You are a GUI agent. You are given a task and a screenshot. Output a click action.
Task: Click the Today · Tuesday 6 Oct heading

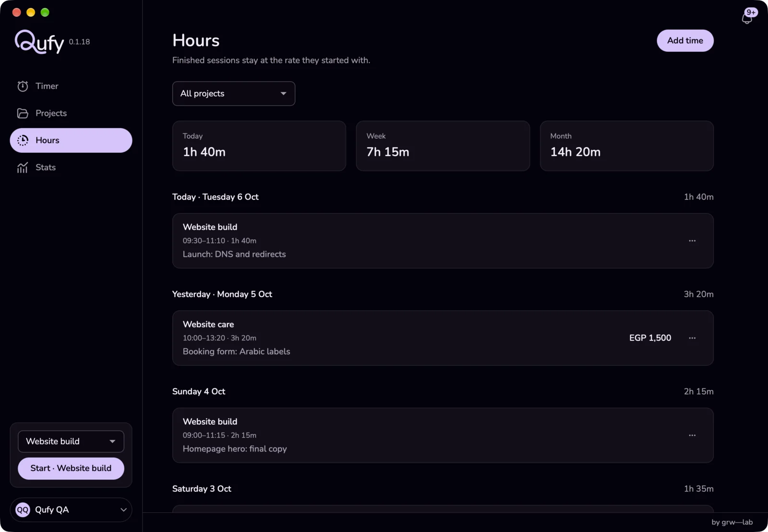pyautogui.click(x=216, y=197)
